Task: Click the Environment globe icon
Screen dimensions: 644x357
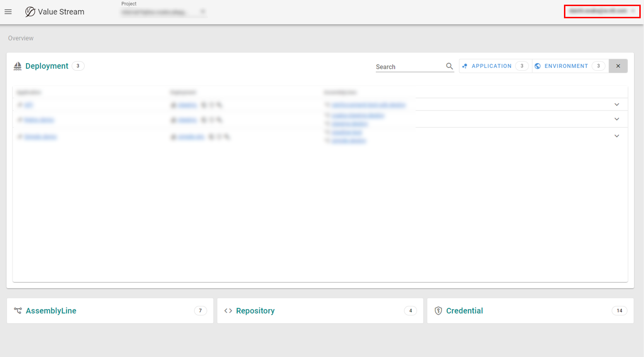Action: pyautogui.click(x=537, y=66)
